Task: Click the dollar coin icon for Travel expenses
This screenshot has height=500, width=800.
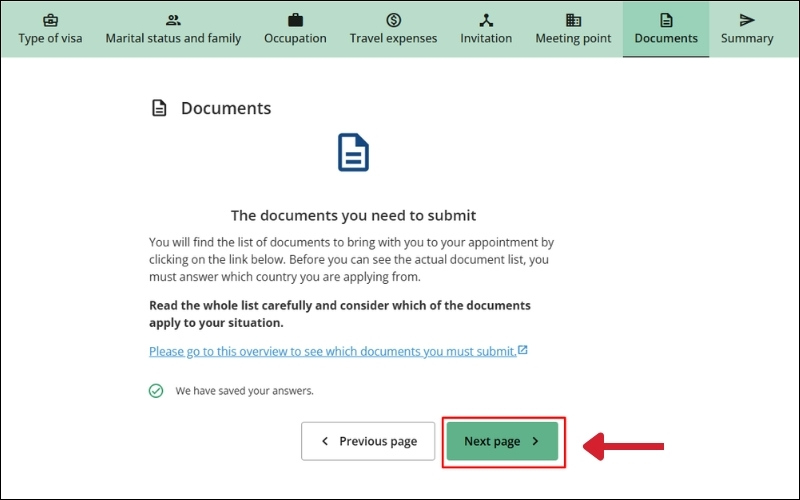Action: click(393, 19)
